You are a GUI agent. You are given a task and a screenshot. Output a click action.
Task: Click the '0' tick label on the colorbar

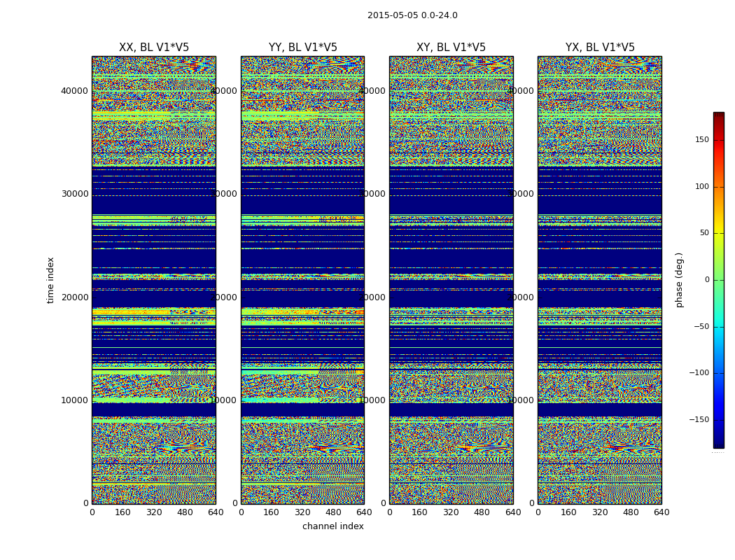coord(706,280)
